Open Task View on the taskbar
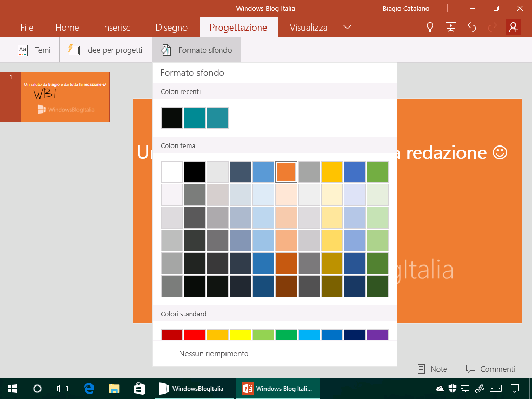 tap(62, 389)
